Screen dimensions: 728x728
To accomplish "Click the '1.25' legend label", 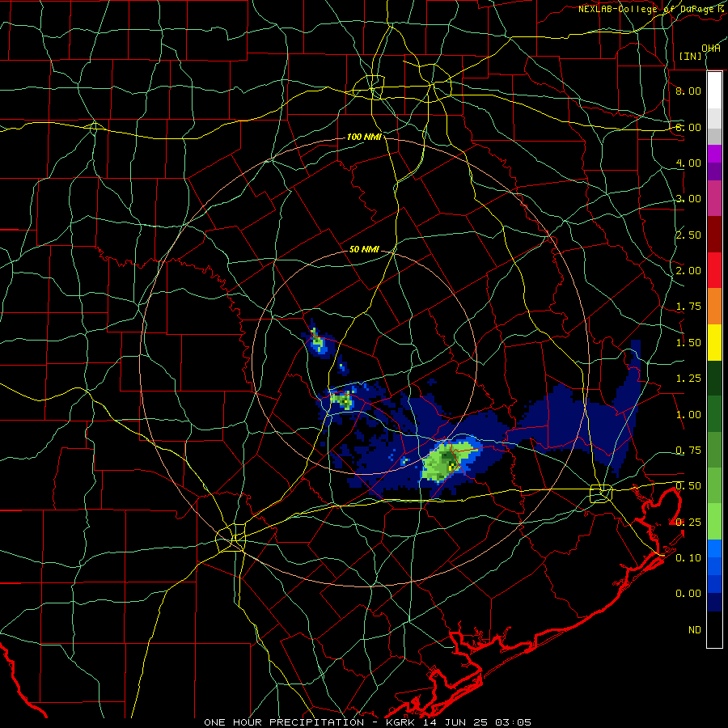I will (x=688, y=379).
